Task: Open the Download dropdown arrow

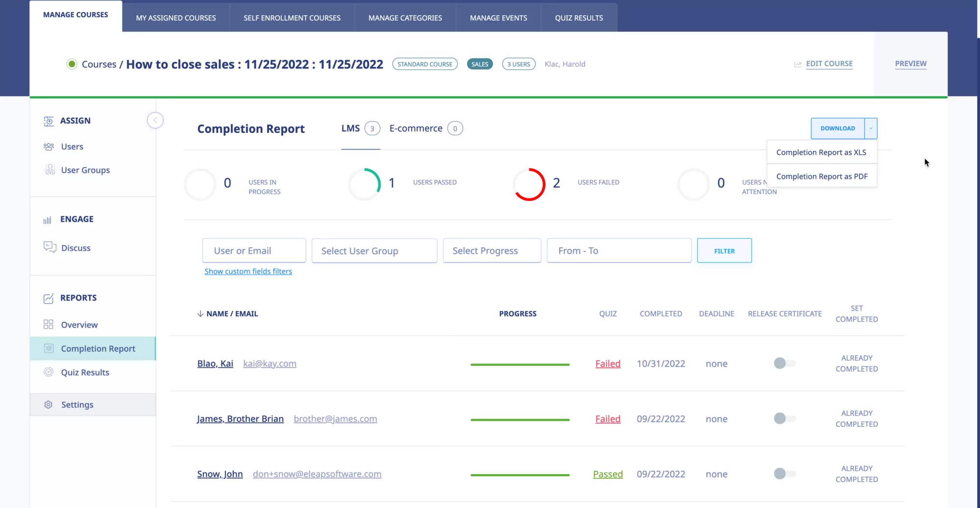Action: coord(871,128)
